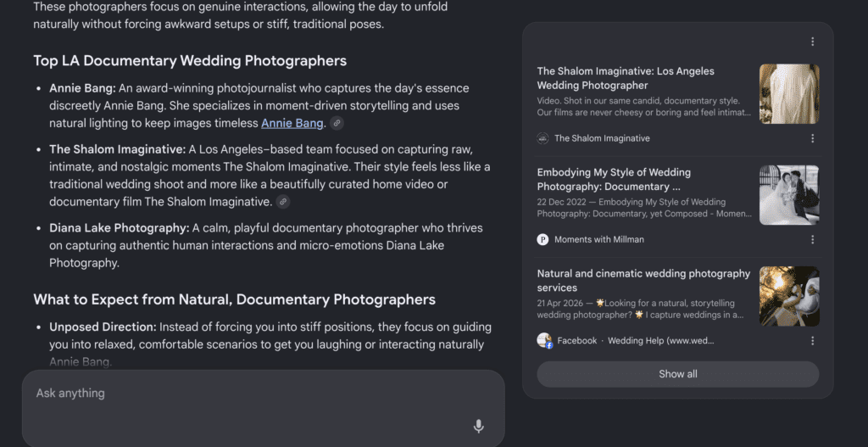Open three-dot menu beside The Shalom Imaginative source
This screenshot has width=868, height=447.
click(812, 138)
